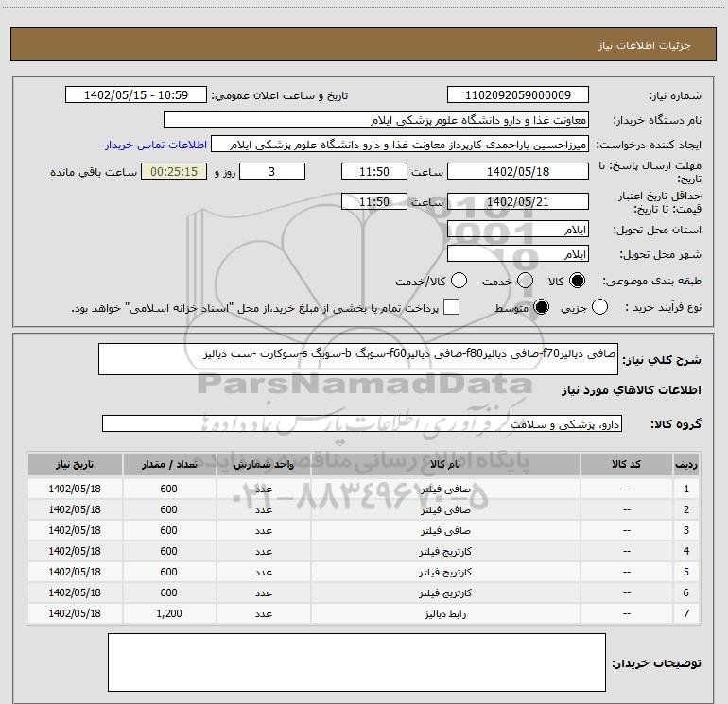This screenshot has width=728, height=704.
Task: Choose the جزیی purchase type radio
Action: 599,307
